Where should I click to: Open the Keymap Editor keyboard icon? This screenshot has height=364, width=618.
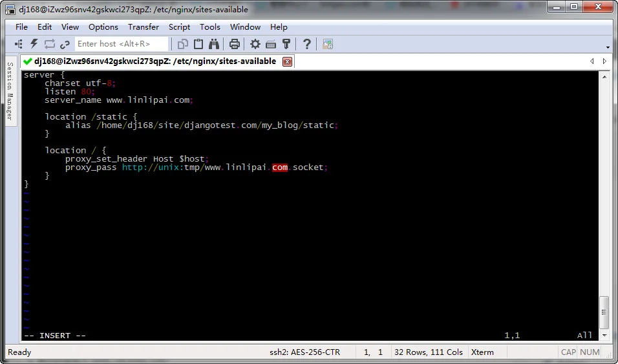[271, 44]
